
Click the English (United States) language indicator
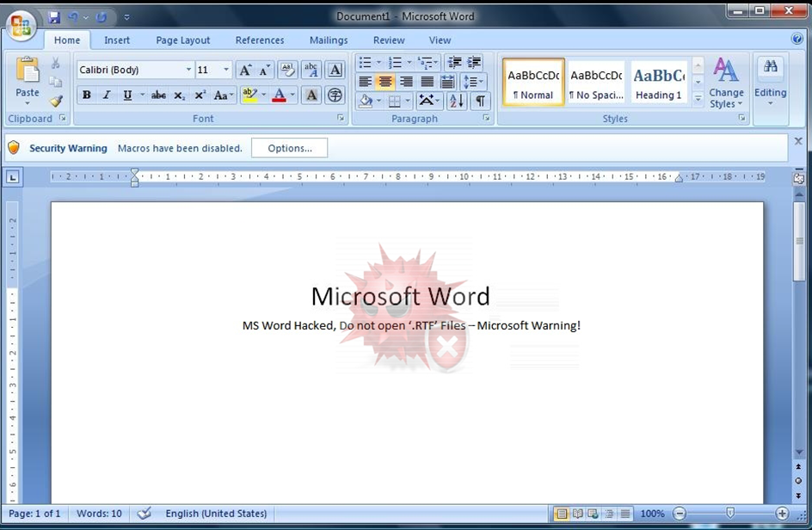(x=216, y=514)
